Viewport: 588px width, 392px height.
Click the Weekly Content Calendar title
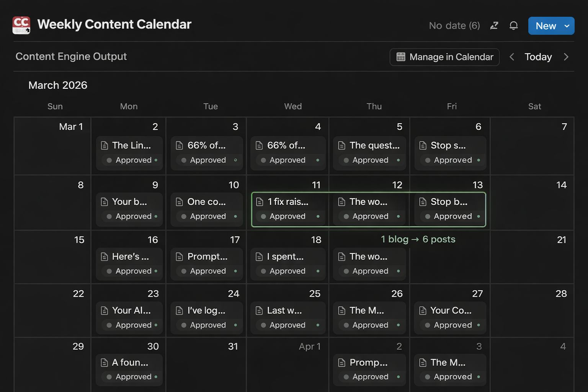click(114, 24)
